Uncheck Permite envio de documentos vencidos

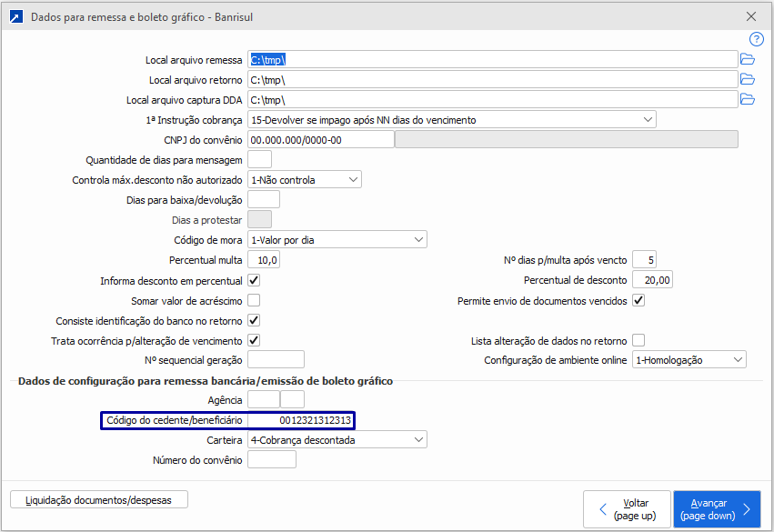(638, 300)
